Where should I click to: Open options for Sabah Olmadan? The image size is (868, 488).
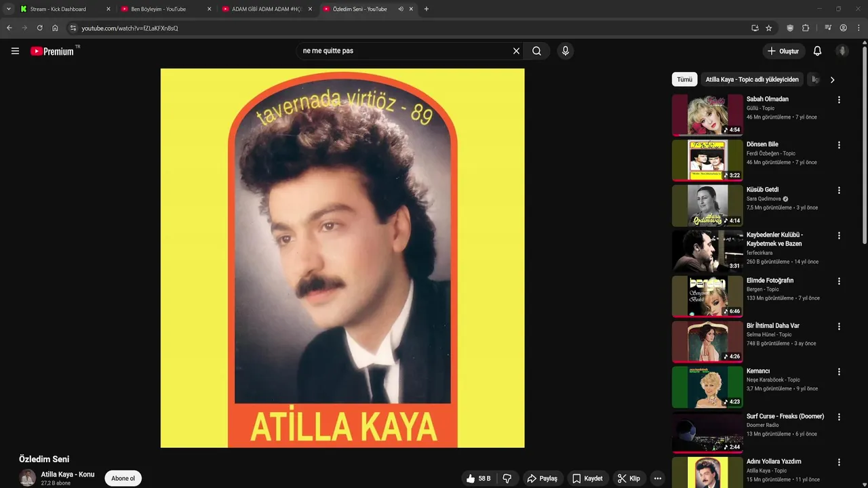click(839, 100)
